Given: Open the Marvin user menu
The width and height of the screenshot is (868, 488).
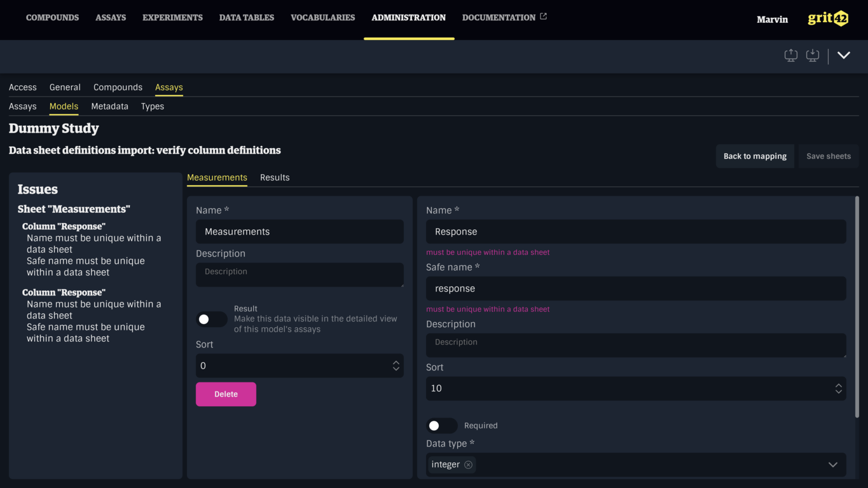Looking at the screenshot, I should click(x=772, y=20).
